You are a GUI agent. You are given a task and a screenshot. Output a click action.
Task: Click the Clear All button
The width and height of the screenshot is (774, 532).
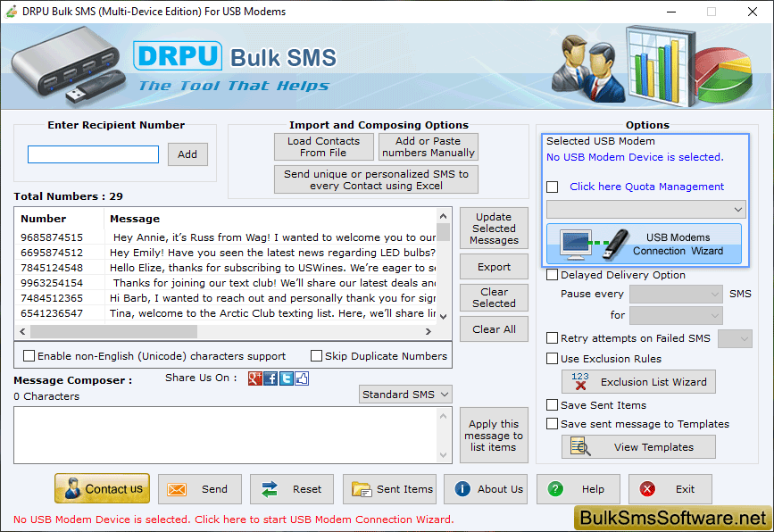(494, 329)
